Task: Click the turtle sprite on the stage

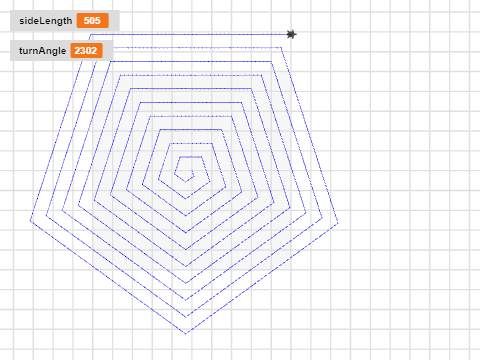Action: point(291,34)
